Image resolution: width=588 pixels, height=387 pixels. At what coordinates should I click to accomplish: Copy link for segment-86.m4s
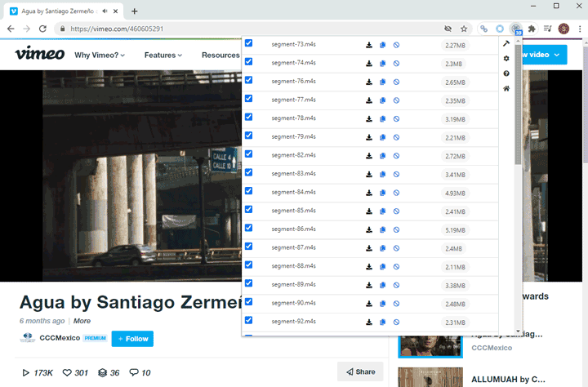pyautogui.click(x=382, y=230)
